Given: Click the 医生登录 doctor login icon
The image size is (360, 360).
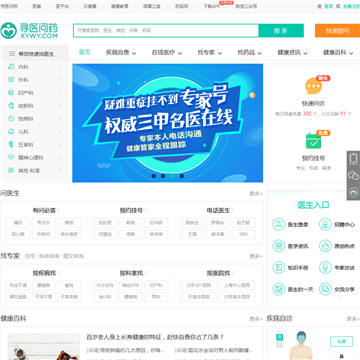Looking at the screenshot, I should 279,224.
